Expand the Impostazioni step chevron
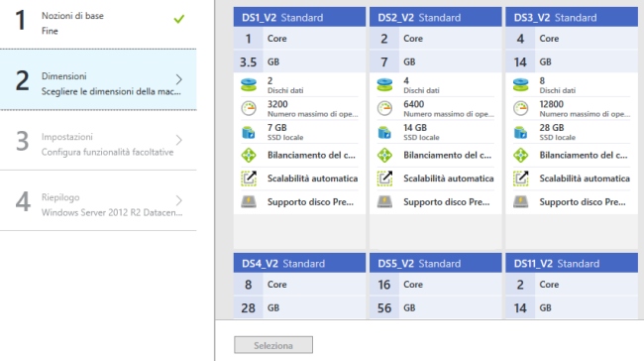Screen dimensions: 644x361 point(179,140)
